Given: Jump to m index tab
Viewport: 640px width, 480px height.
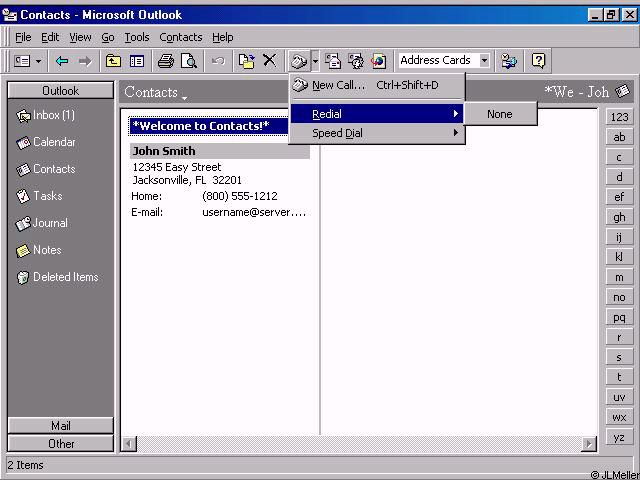Looking at the screenshot, I should coord(619,277).
